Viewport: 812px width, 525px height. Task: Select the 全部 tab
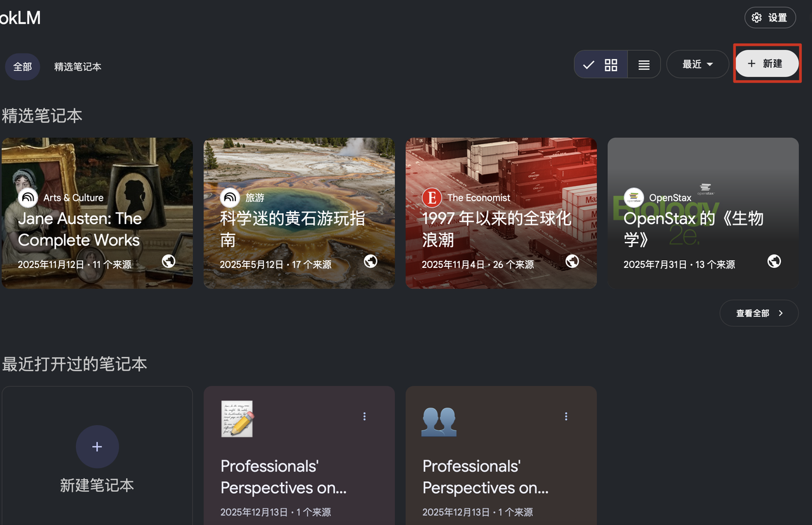pyautogui.click(x=23, y=67)
